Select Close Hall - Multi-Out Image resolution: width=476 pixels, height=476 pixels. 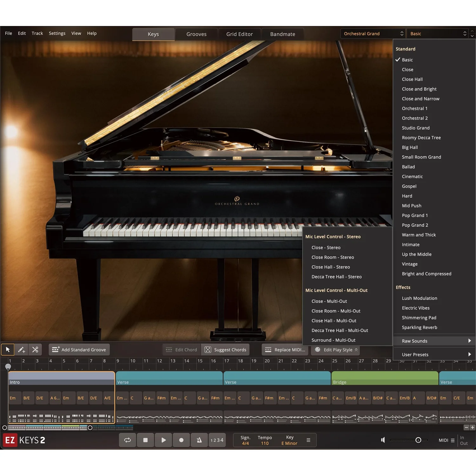347,321
